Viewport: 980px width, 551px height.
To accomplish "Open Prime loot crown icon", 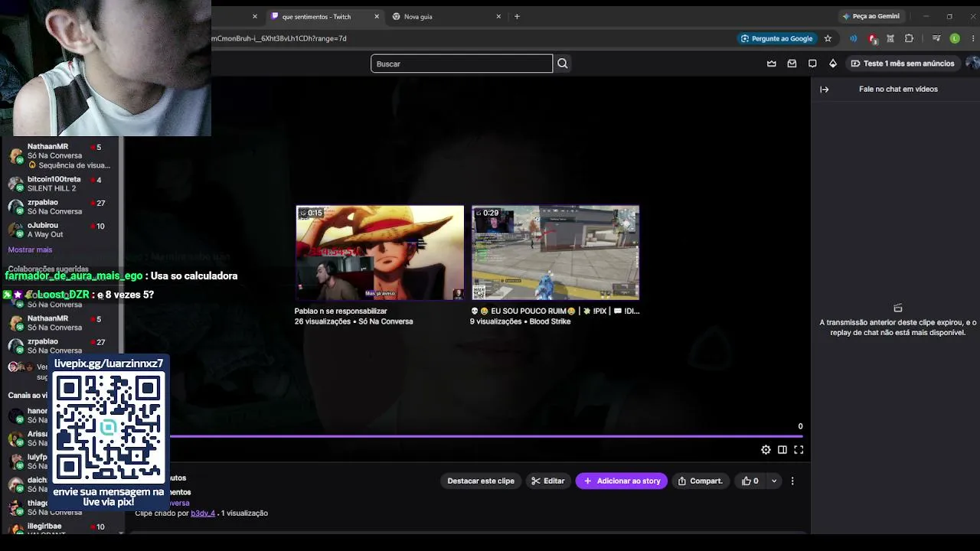I will point(772,64).
